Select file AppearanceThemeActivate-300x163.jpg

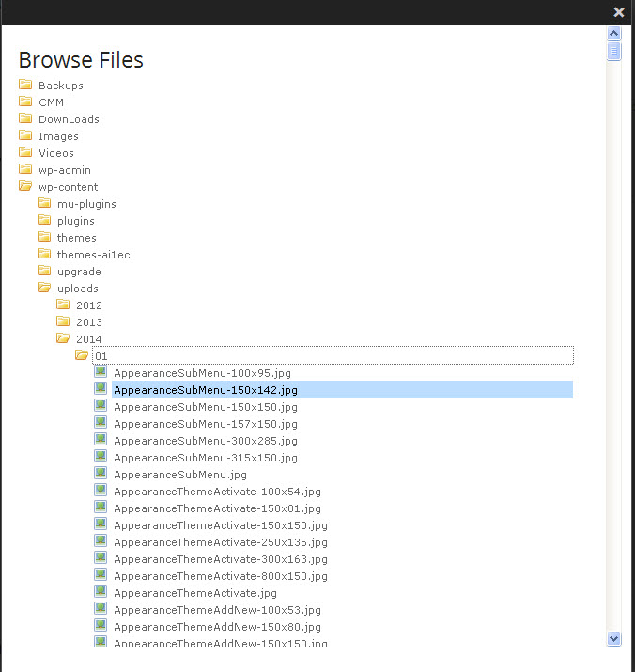(x=221, y=559)
